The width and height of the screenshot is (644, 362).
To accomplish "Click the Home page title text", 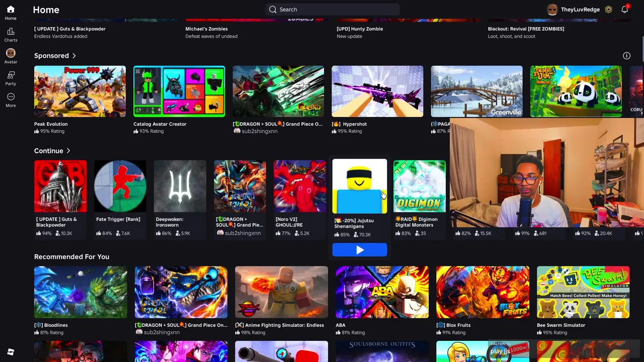I will coord(46,10).
